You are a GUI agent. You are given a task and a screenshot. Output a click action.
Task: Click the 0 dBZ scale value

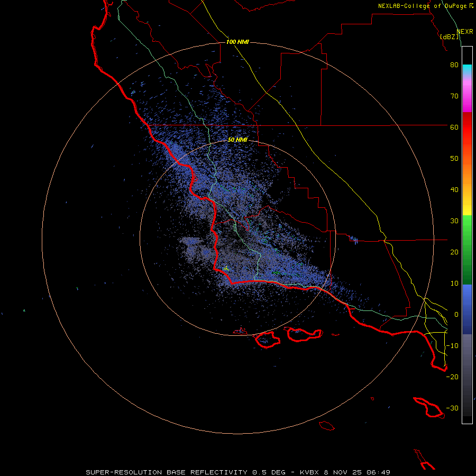456,315
